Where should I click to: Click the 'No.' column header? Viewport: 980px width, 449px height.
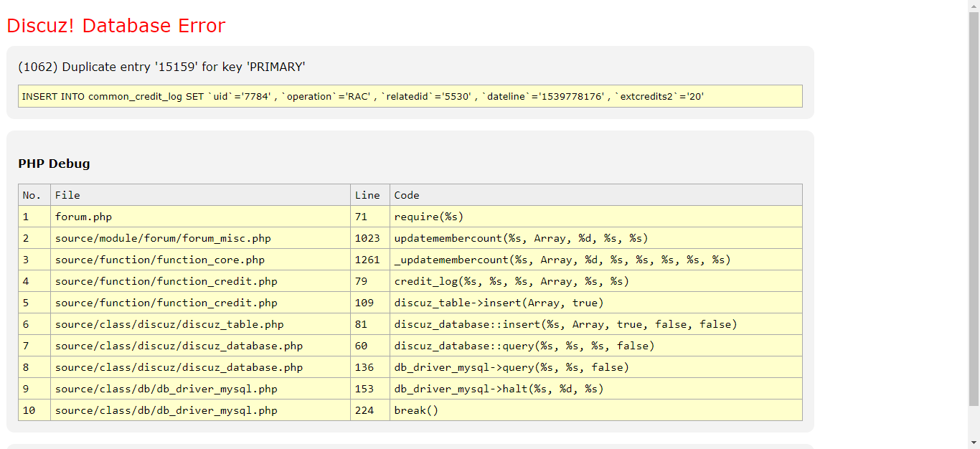(34, 195)
